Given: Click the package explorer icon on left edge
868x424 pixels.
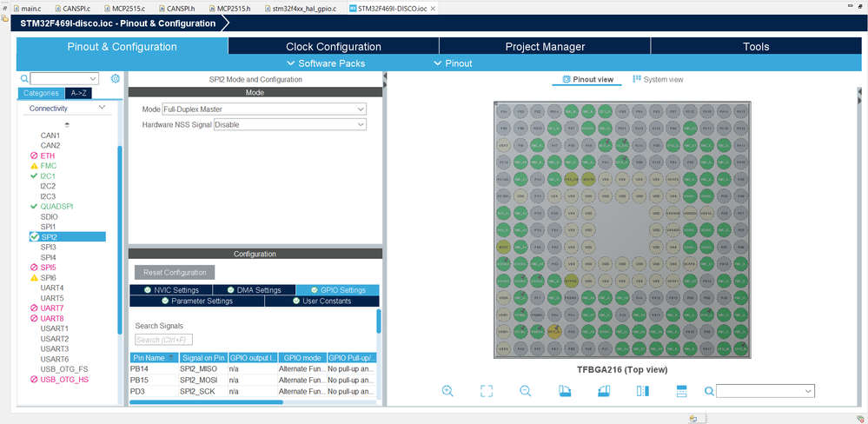Looking at the screenshot, I should coord(5,17).
